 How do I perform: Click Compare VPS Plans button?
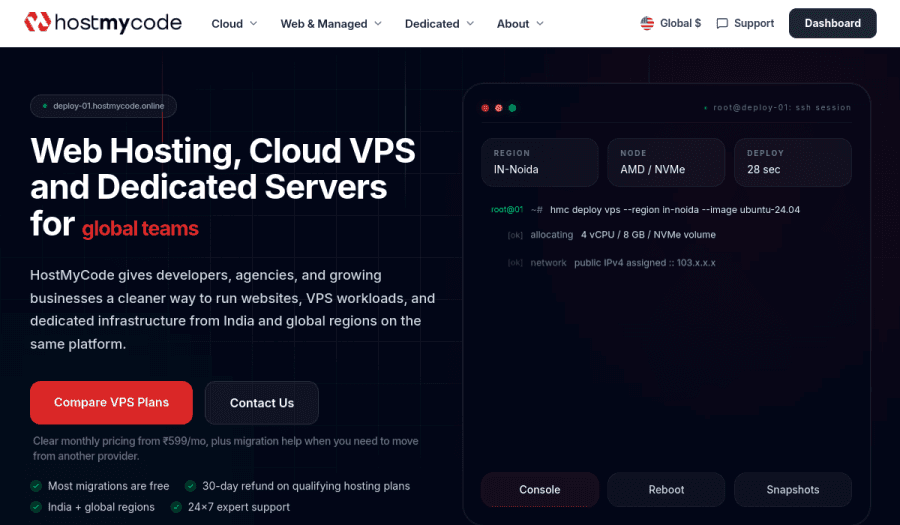111,403
